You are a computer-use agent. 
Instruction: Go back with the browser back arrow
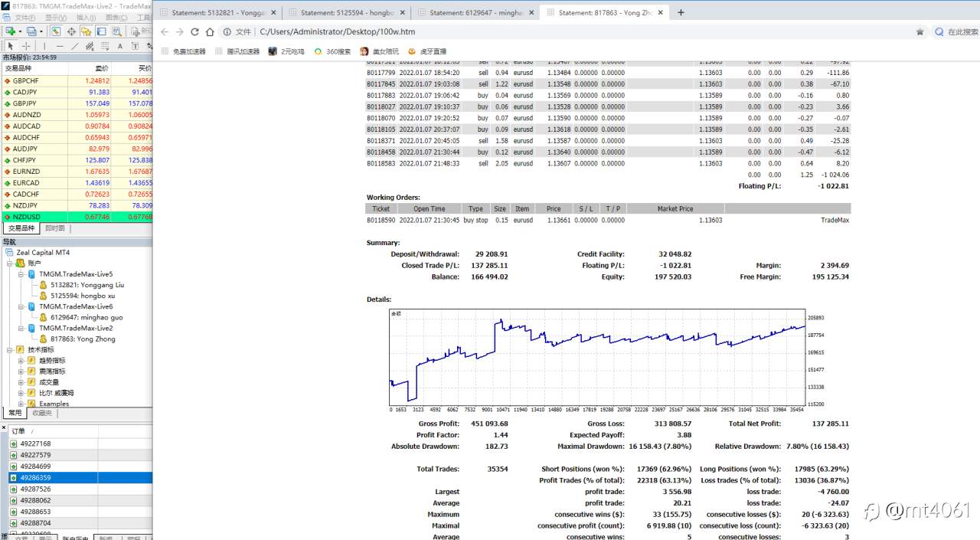(x=165, y=32)
